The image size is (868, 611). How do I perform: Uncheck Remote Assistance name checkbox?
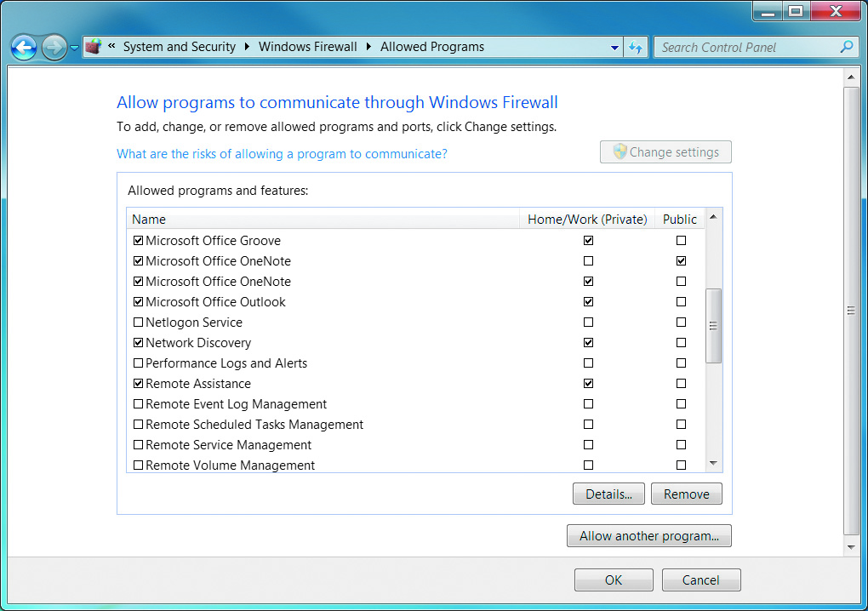point(139,384)
